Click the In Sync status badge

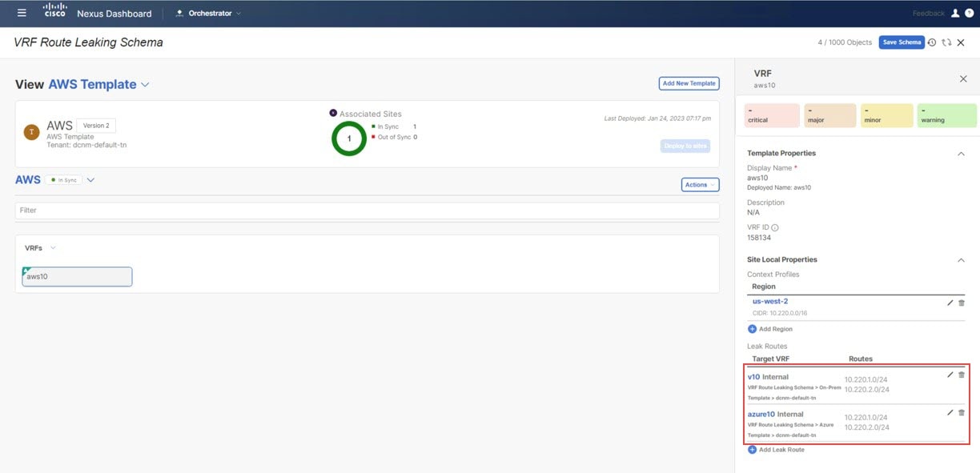click(x=62, y=180)
